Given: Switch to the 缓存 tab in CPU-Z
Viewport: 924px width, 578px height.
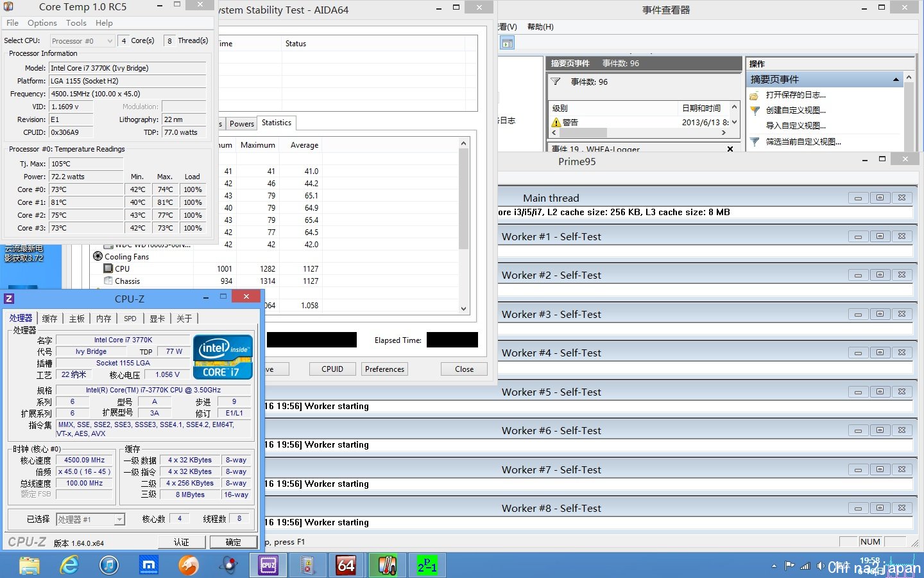Looking at the screenshot, I should pyautogui.click(x=49, y=319).
